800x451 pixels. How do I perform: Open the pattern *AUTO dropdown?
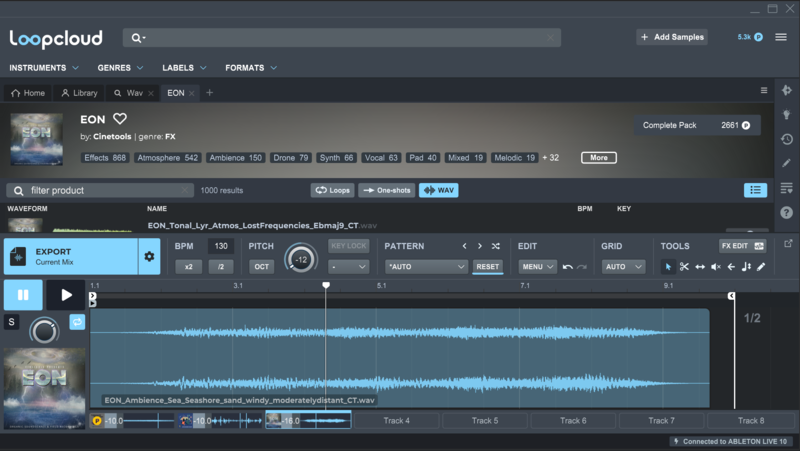tap(426, 267)
